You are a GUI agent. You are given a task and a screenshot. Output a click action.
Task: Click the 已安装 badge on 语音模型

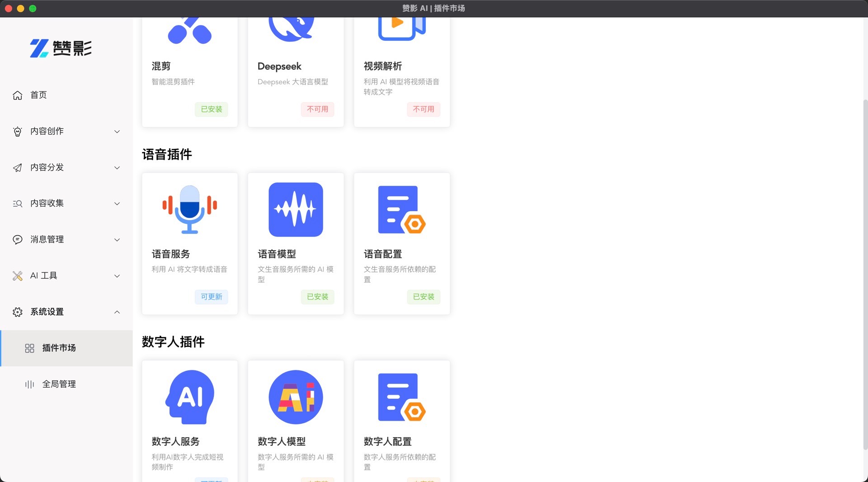(x=317, y=297)
